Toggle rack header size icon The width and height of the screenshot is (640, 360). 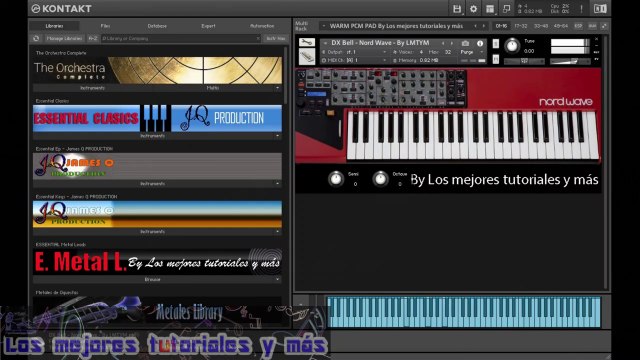(x=604, y=26)
